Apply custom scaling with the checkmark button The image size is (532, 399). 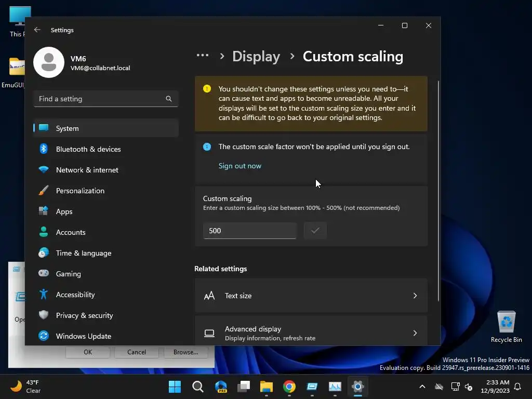(315, 231)
